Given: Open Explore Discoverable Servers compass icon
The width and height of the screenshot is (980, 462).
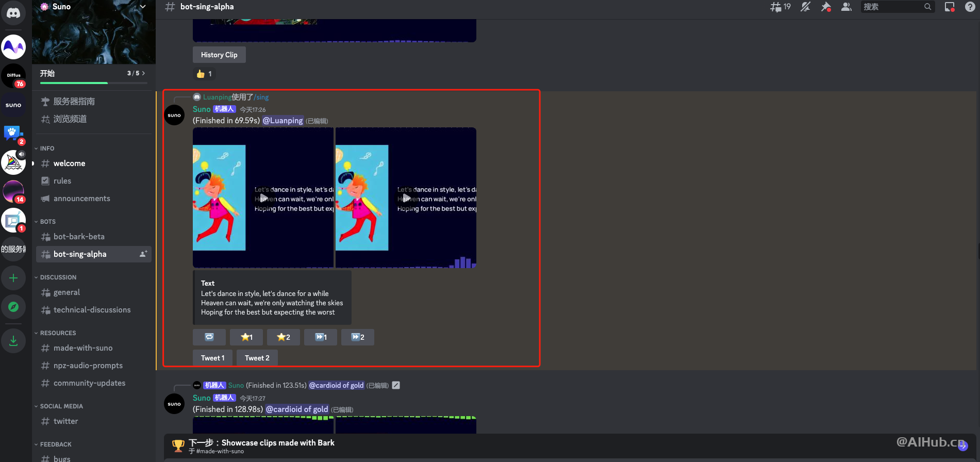Looking at the screenshot, I should click(x=13, y=307).
